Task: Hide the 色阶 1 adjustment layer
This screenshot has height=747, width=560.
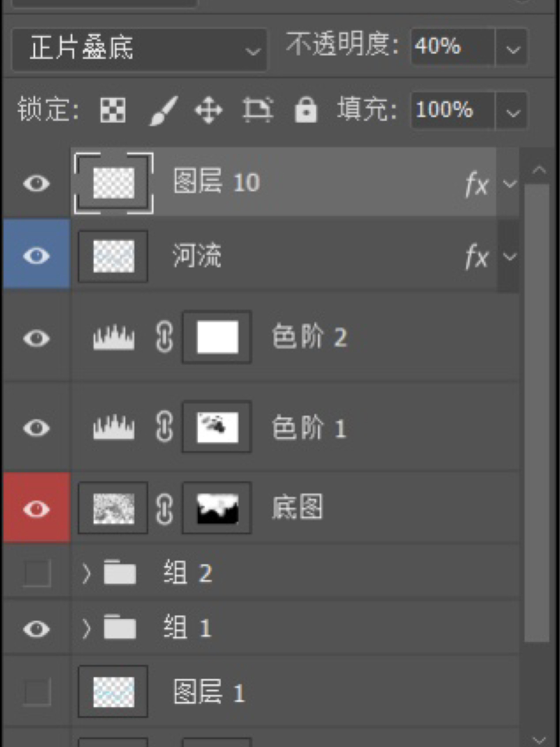Action: coord(36,428)
